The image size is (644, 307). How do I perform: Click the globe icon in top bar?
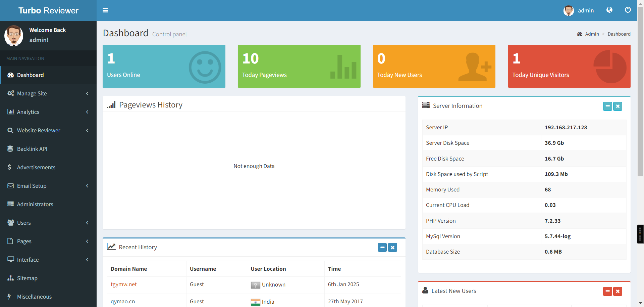click(x=609, y=10)
